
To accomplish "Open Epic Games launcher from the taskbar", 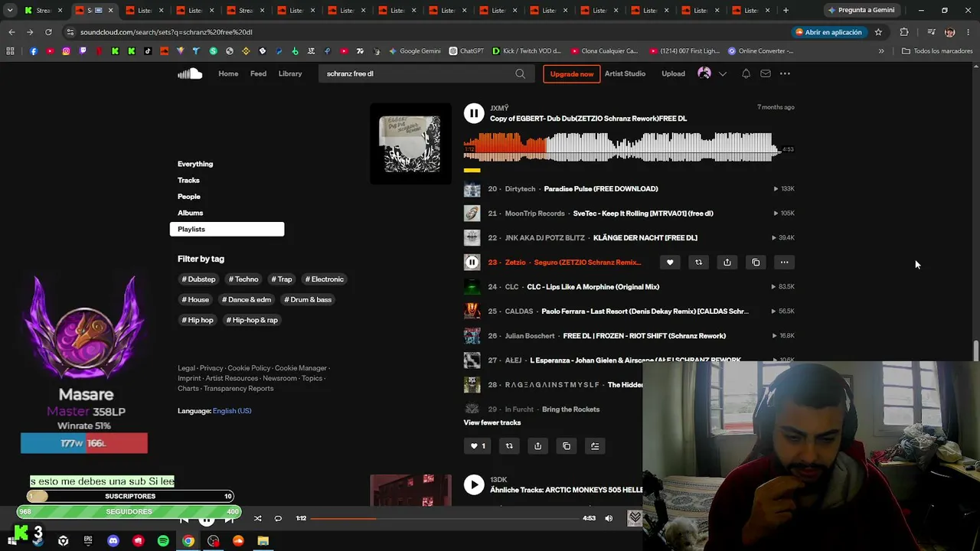I will click(x=88, y=541).
